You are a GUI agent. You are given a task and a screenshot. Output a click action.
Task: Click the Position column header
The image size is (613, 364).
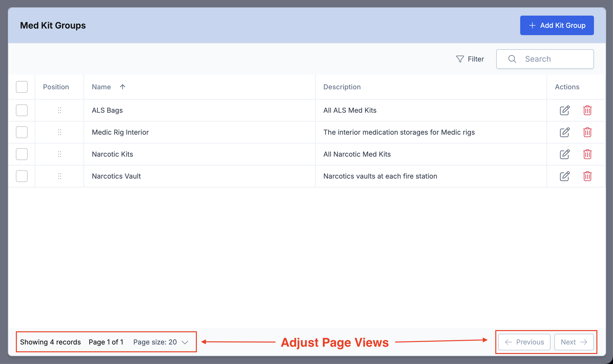(56, 87)
